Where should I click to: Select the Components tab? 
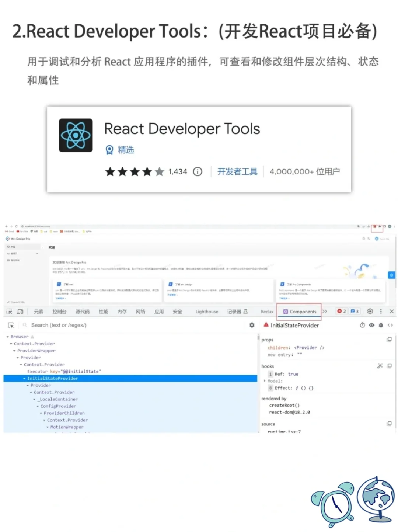300,312
